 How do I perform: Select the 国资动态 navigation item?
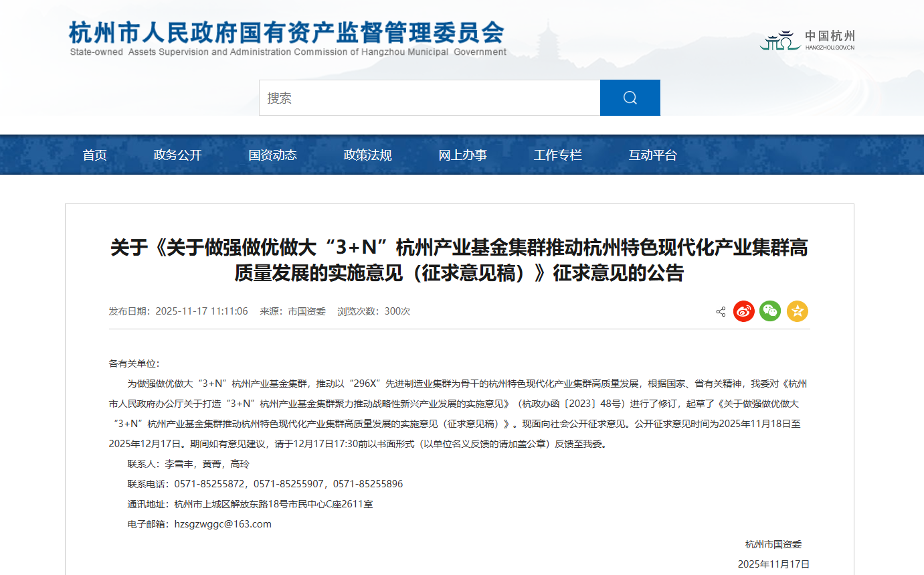pos(272,155)
